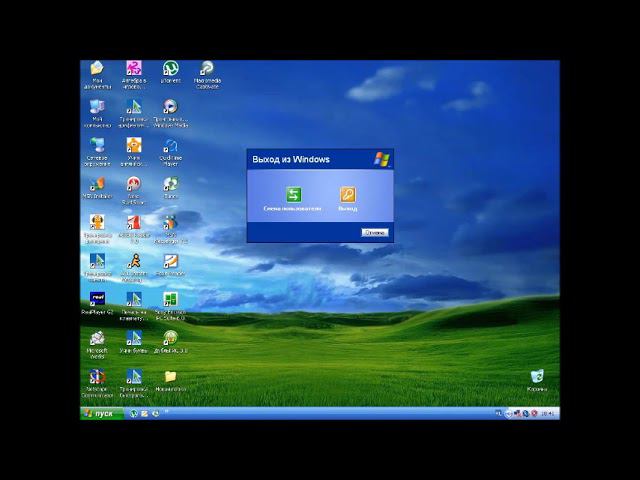This screenshot has height=480, width=640.
Task: Click the orange key Log Off icon
Action: (x=348, y=195)
